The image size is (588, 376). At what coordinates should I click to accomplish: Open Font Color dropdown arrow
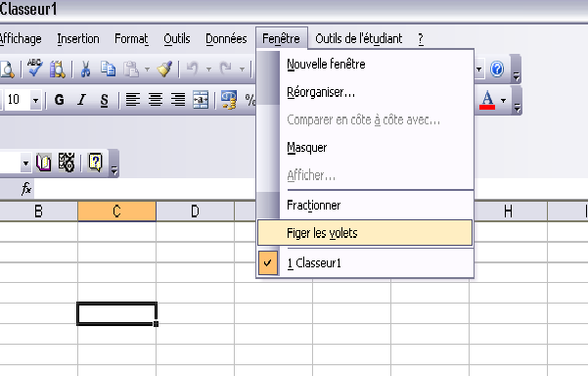pos(503,101)
